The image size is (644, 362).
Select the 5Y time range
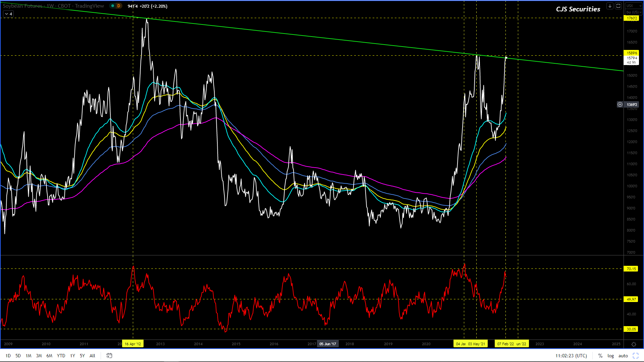[82, 356]
